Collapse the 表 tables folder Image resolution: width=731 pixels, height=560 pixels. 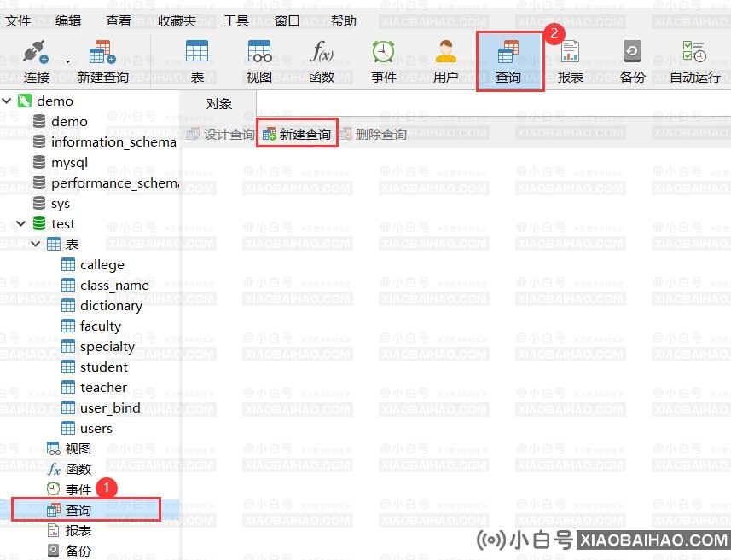tap(36, 244)
